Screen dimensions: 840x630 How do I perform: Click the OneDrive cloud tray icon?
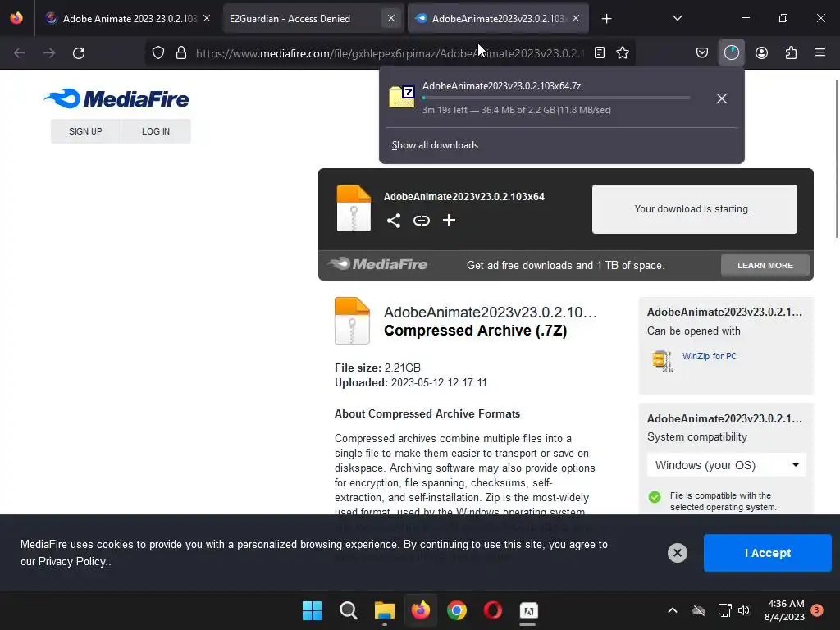[x=699, y=610]
